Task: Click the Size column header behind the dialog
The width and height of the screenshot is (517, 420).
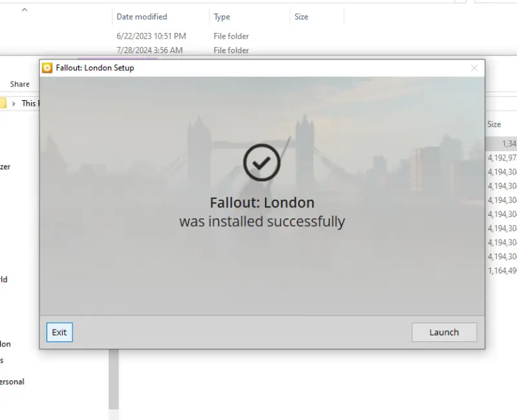Action: click(x=494, y=124)
